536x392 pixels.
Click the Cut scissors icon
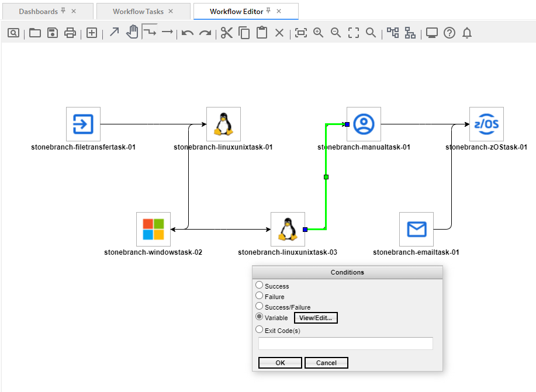[227, 33]
